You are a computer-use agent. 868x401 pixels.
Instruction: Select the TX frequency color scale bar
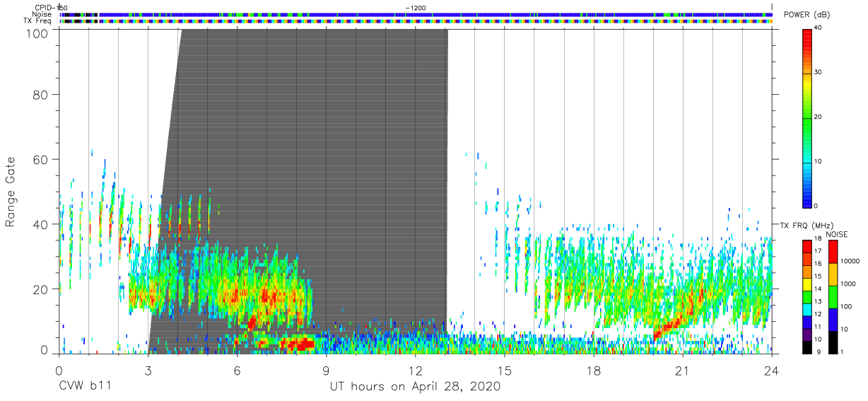(x=807, y=296)
